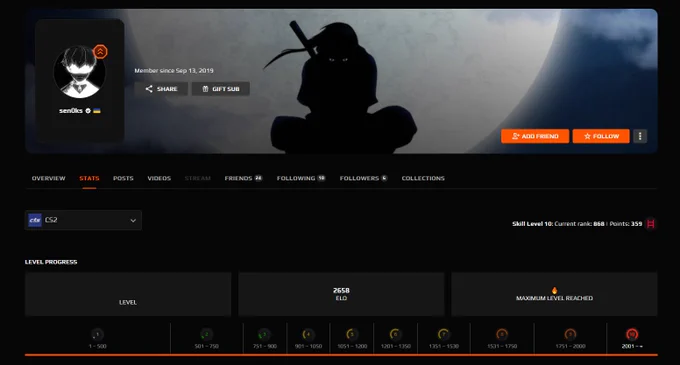
Task: Select the Stats tab
Action: click(x=89, y=178)
